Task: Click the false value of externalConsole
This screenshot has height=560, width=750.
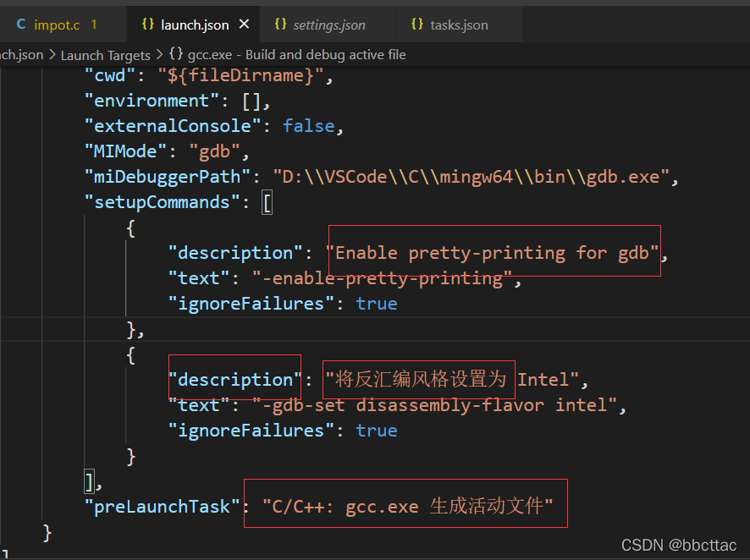Action: point(308,126)
